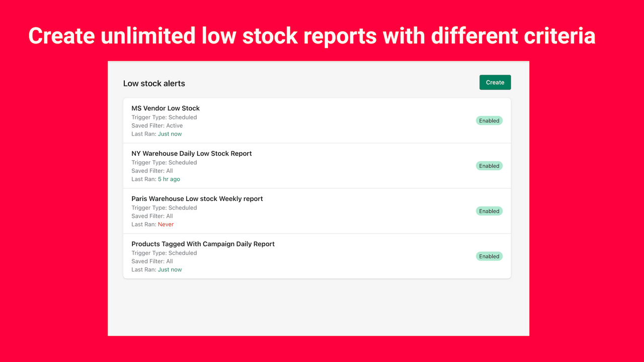Click the red Never last ran indicator
The height and width of the screenshot is (362, 644).
pos(166,224)
